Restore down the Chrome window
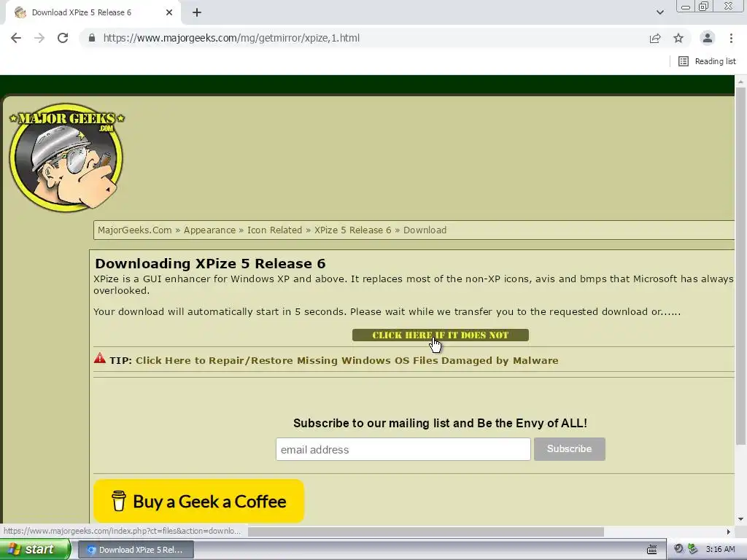This screenshot has height=560, width=747. [703, 7]
